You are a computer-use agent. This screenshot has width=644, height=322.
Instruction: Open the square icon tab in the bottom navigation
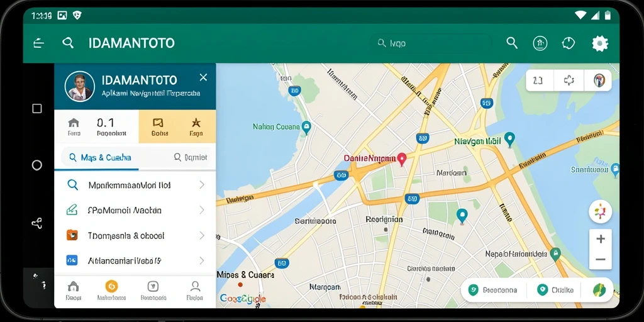(153, 291)
